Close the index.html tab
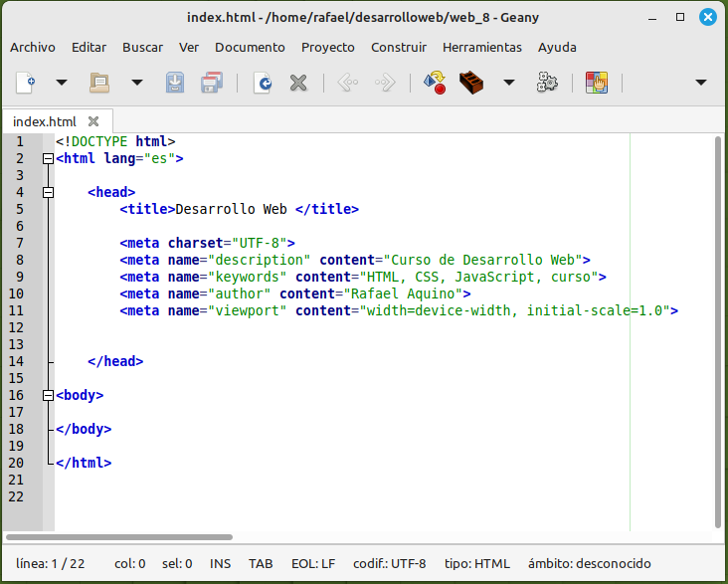728x584 pixels. pos(93,121)
